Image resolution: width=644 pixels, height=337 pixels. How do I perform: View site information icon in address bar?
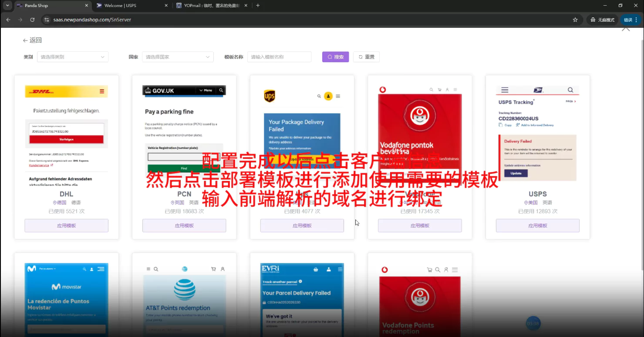coord(47,20)
